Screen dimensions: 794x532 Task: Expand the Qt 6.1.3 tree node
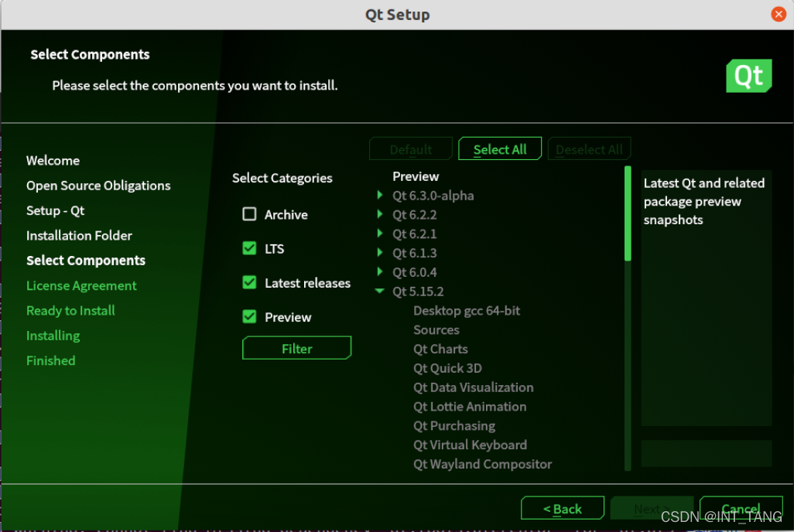380,253
